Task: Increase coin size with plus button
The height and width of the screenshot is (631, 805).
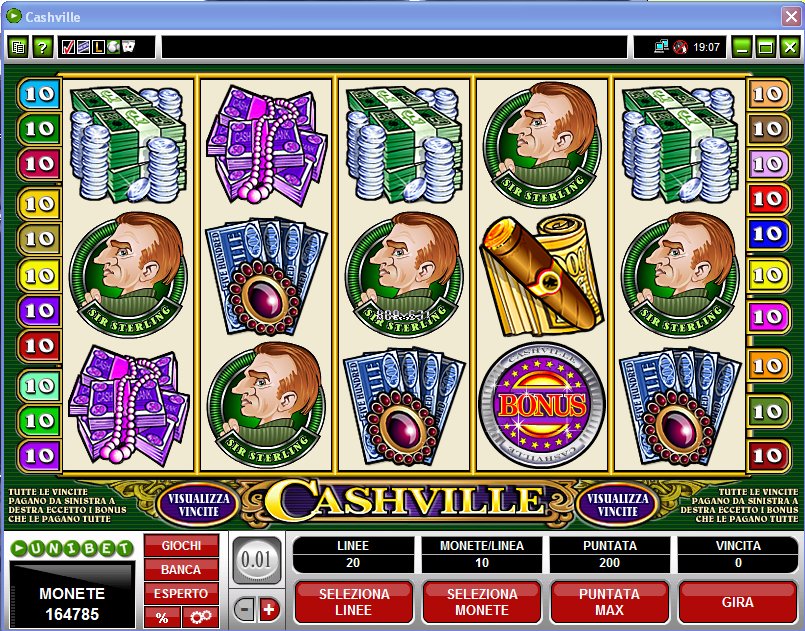Action: click(269, 610)
